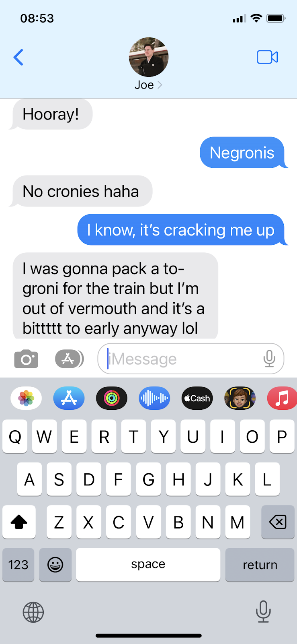
Task: Go back to the conversations list
Action: click(18, 57)
